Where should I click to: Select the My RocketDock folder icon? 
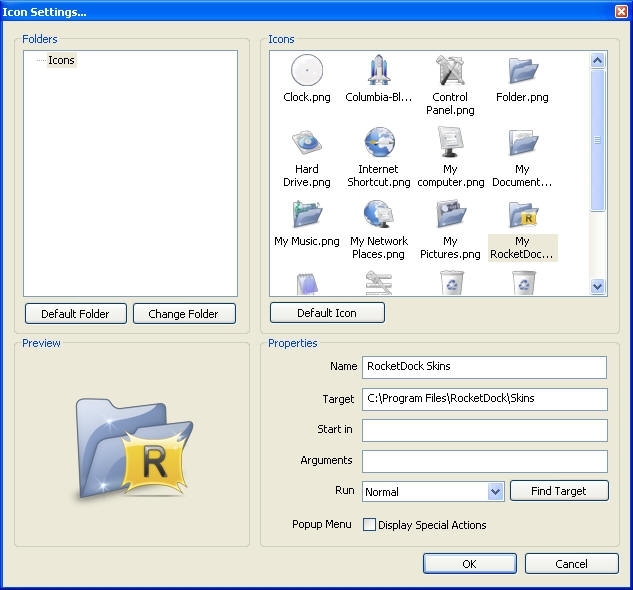point(523,215)
